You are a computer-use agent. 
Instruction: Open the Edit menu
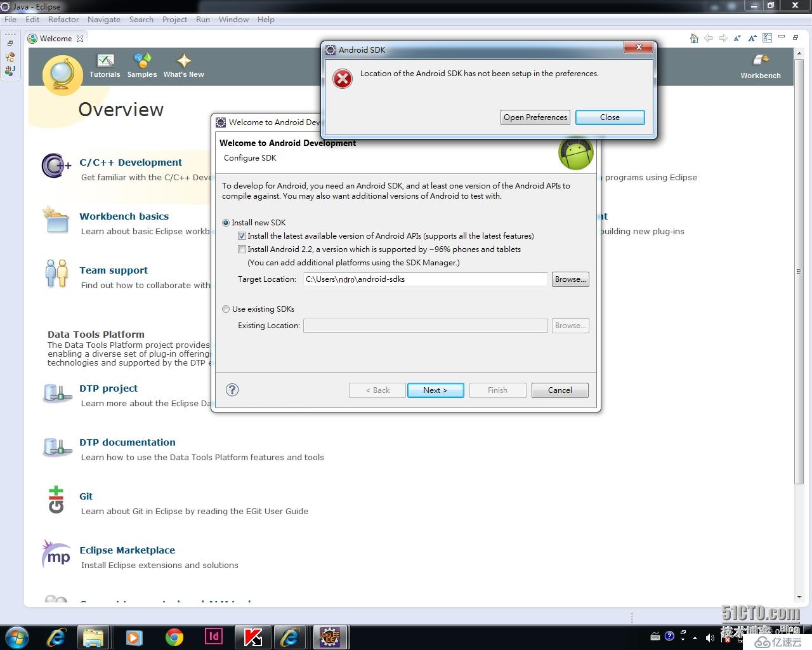pos(32,20)
